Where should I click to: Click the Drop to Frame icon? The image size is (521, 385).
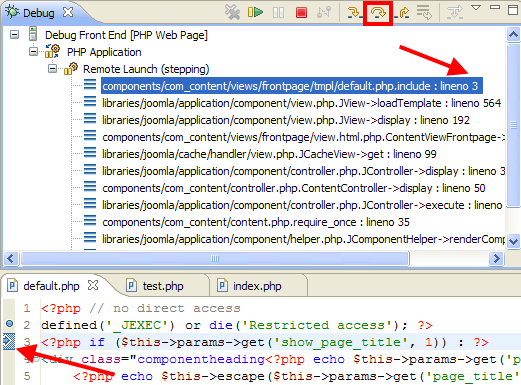pyautogui.click(x=424, y=12)
